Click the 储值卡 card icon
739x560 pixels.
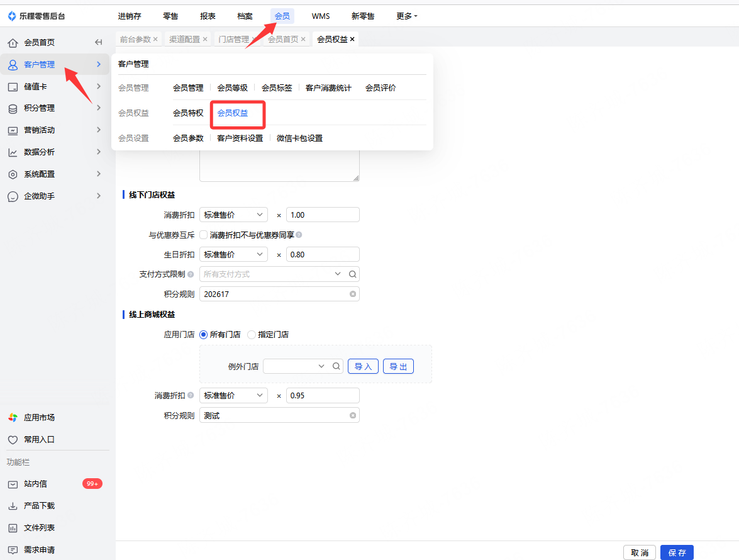click(x=13, y=87)
